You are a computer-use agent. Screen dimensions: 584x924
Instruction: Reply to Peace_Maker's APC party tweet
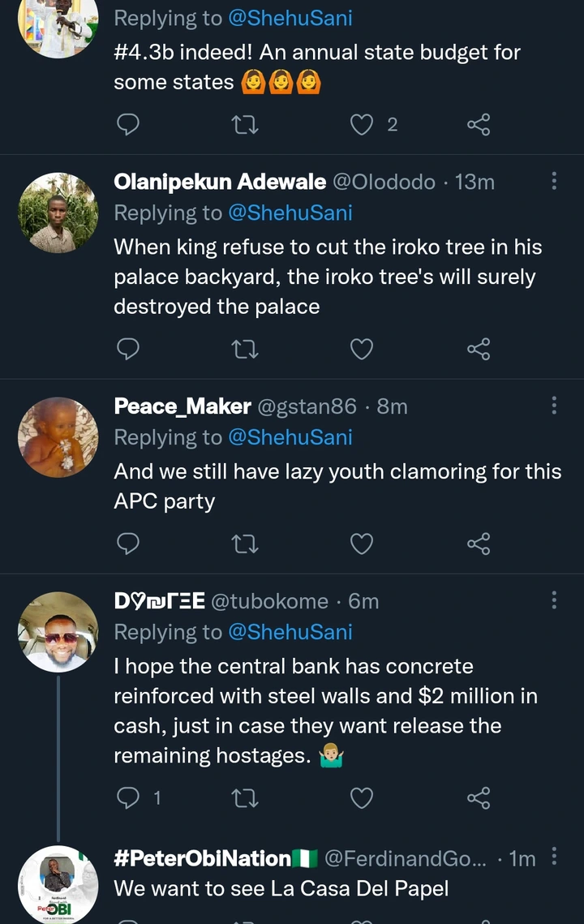point(128,544)
